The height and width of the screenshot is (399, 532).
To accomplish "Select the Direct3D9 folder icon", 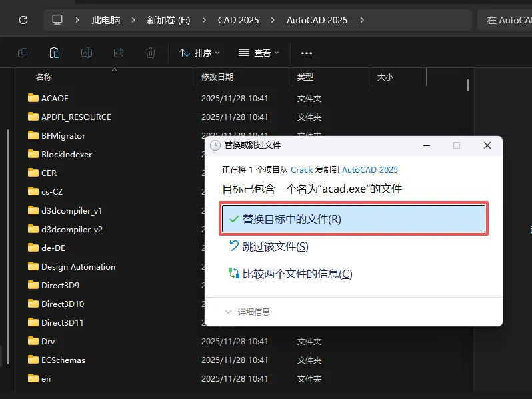I will click(33, 285).
